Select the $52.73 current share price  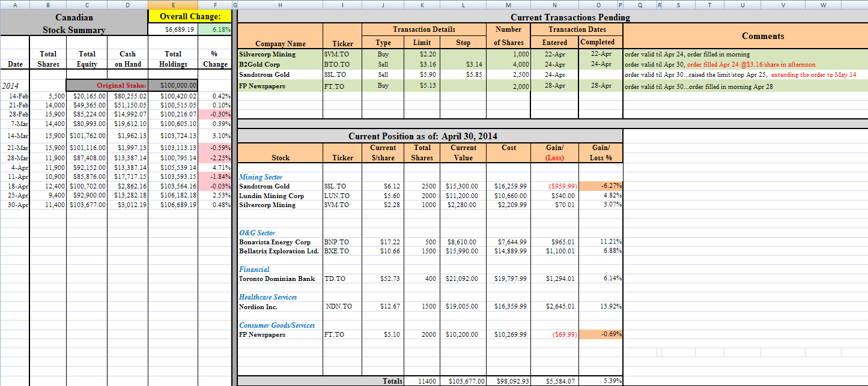(383, 279)
